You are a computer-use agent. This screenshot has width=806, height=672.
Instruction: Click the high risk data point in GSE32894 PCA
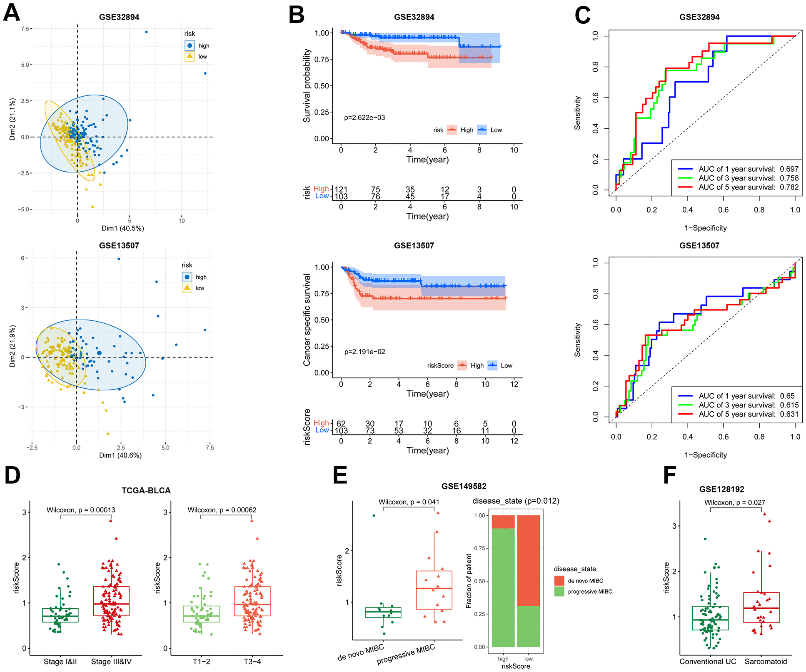[x=148, y=29]
